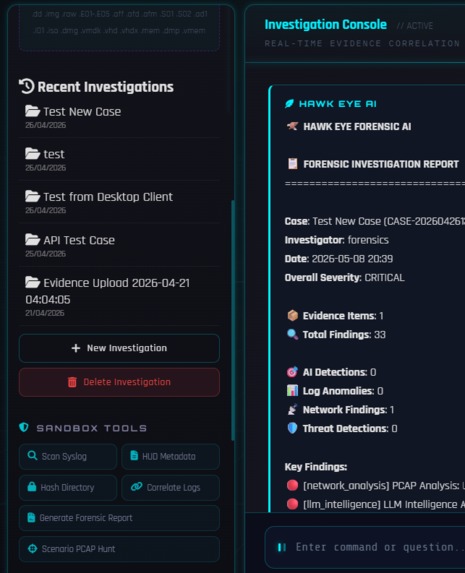The width and height of the screenshot is (465, 573).
Task: Click the HUD Metadata document icon
Action: (x=134, y=455)
